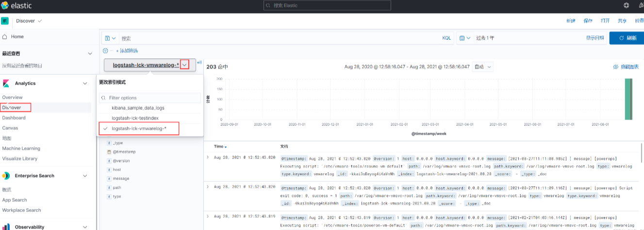Click the 刷新 refresh button
The height and width of the screenshot is (230, 644).
pyautogui.click(x=627, y=38)
